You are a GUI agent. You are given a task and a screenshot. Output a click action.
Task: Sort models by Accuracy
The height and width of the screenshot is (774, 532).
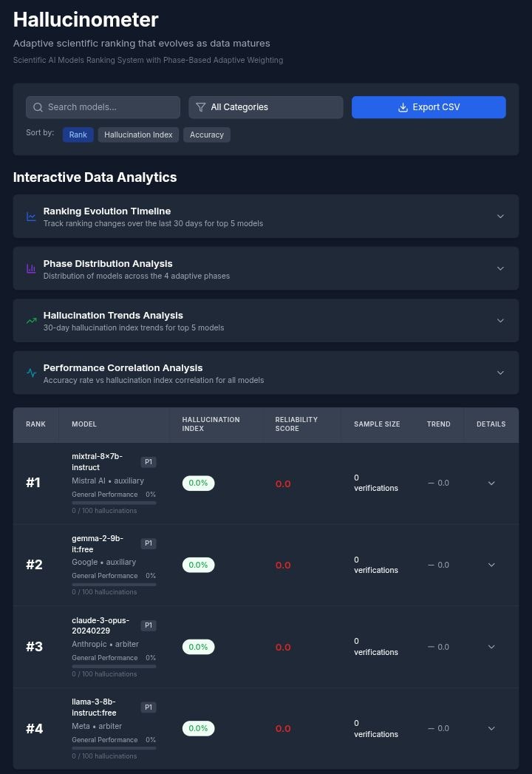point(207,135)
